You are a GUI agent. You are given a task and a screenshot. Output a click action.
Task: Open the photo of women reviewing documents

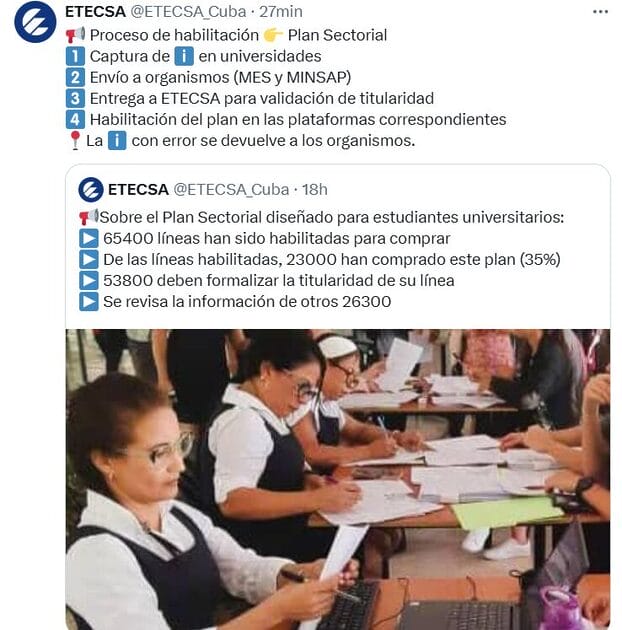tap(338, 479)
